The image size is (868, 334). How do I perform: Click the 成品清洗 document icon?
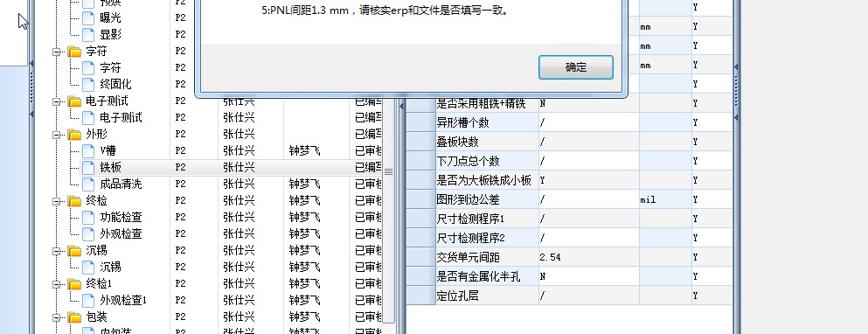[88, 184]
